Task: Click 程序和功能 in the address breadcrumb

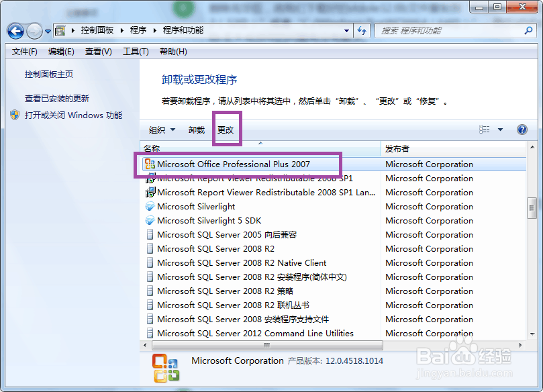Action: click(x=183, y=30)
